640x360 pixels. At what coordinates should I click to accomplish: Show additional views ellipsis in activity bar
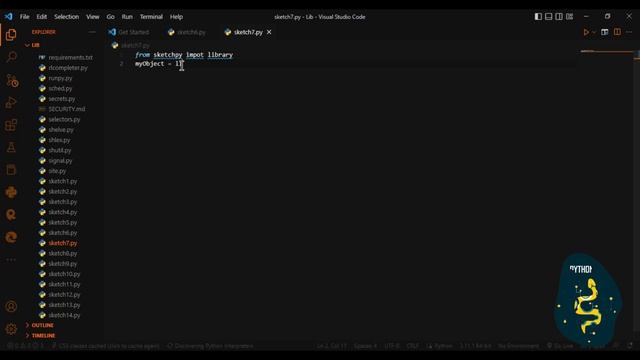[11, 260]
